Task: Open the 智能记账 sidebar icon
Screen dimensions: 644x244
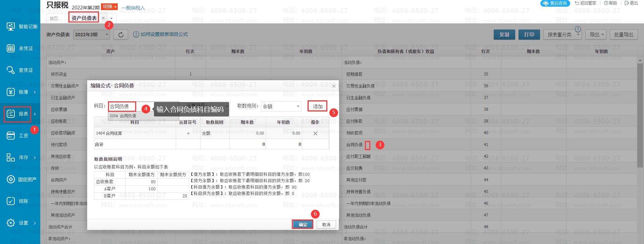Action: pos(11,26)
